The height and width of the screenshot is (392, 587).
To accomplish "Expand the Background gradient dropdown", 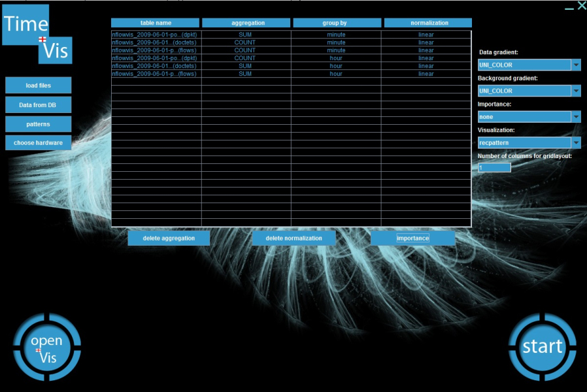I will pyautogui.click(x=576, y=91).
